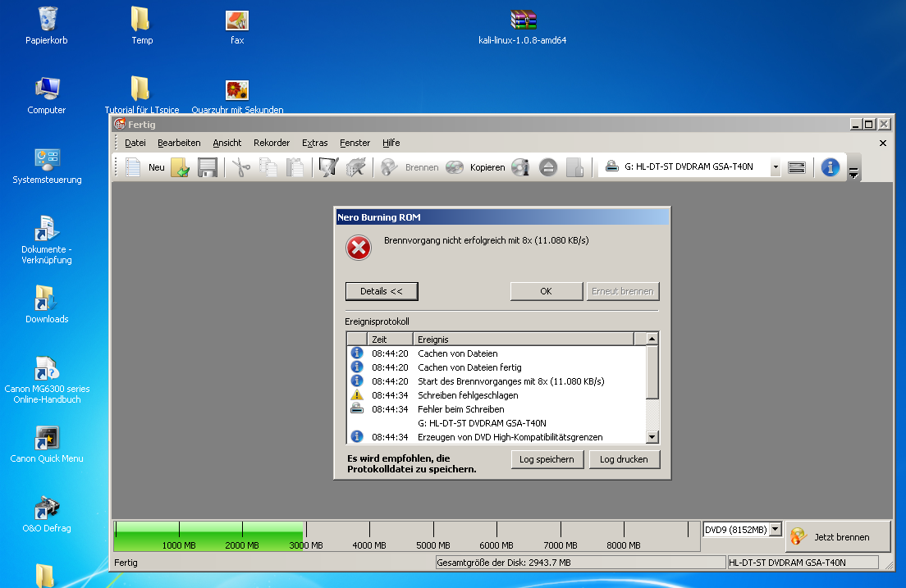Select the Fehler beim Schreiben log row
The height and width of the screenshot is (588, 906).
496,409
